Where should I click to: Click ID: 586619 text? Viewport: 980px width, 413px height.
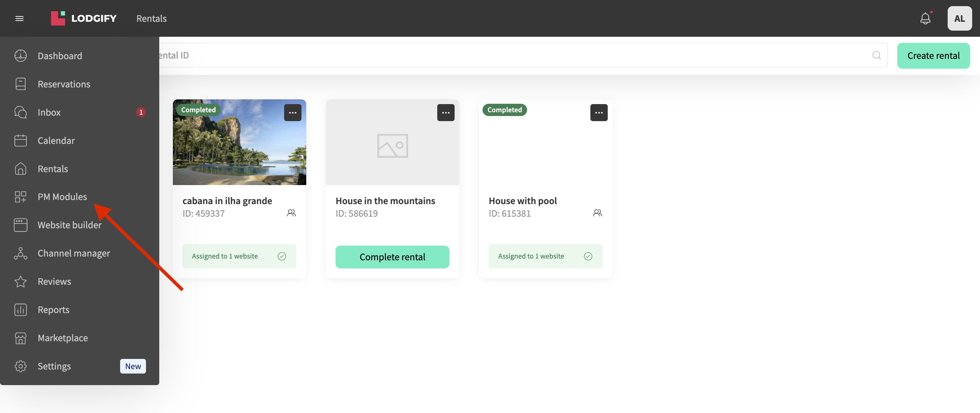357,213
